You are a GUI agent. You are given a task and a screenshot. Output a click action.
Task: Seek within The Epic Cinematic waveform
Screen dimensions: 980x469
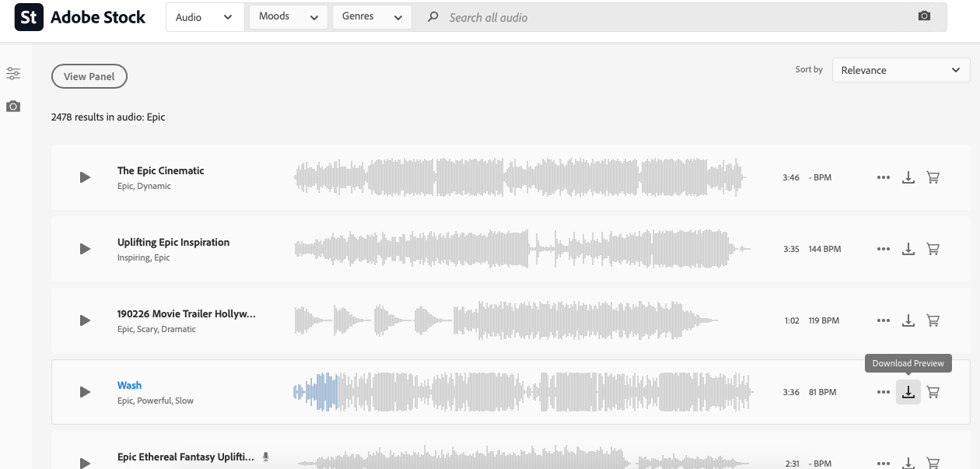point(520,177)
